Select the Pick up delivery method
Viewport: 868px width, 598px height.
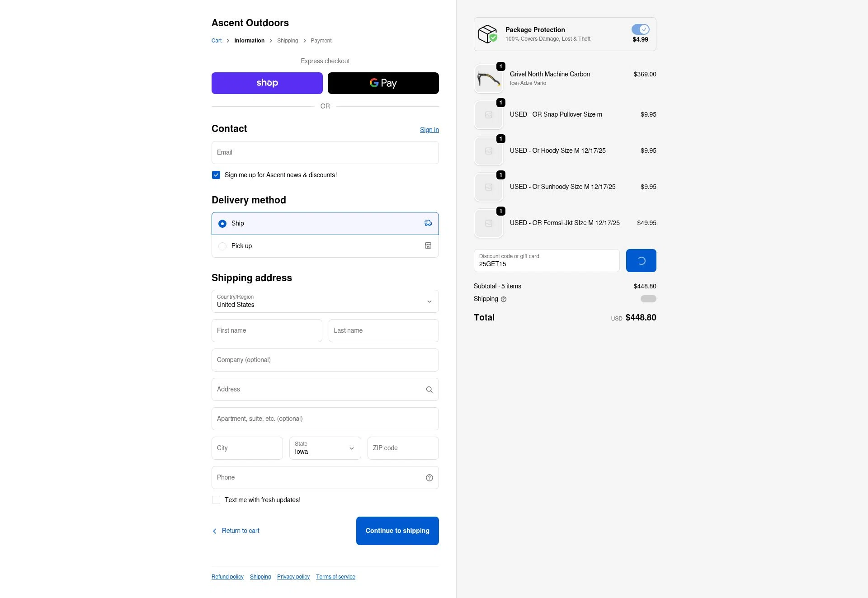pos(222,246)
